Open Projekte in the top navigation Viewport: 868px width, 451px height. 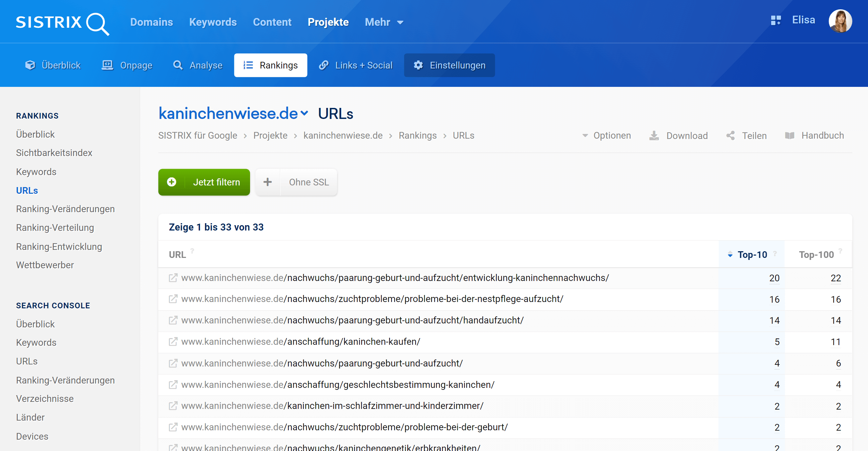[x=328, y=22]
